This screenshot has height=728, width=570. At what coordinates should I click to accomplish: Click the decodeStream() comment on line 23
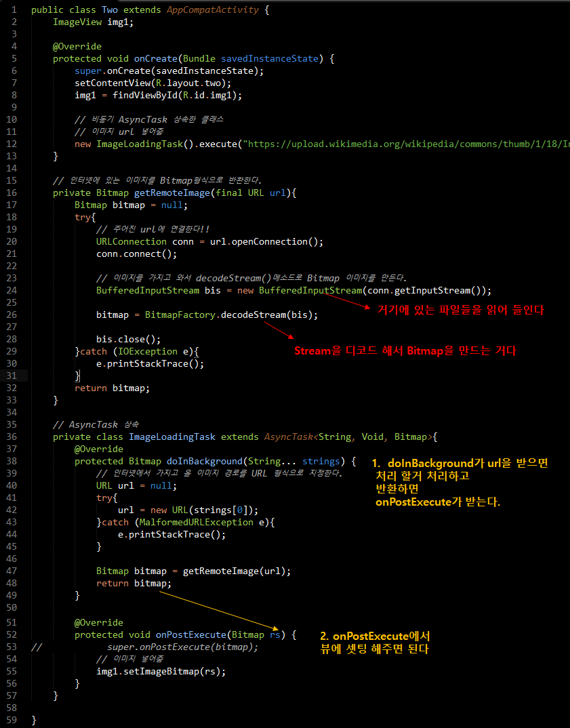pyautogui.click(x=251, y=278)
